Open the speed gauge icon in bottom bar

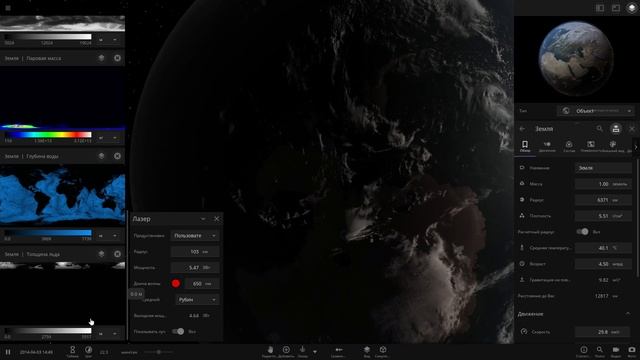tap(88, 351)
